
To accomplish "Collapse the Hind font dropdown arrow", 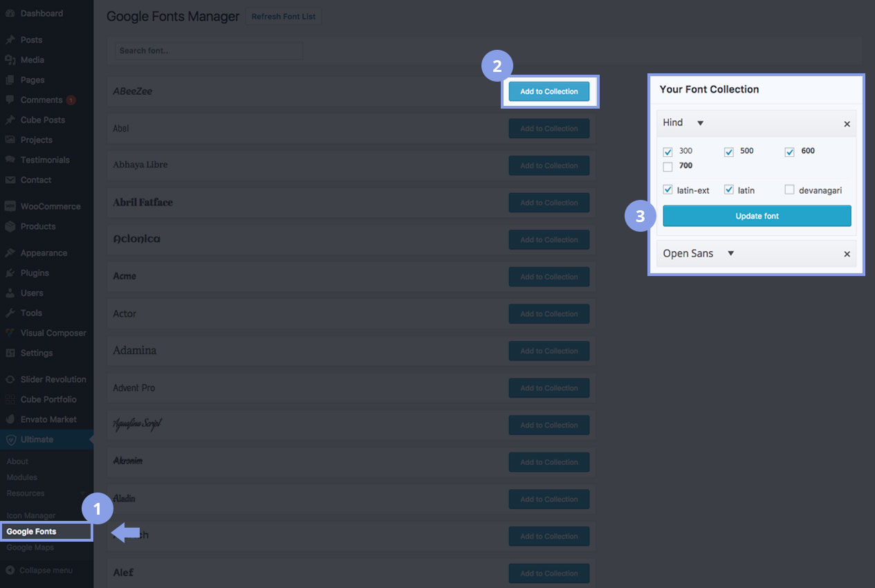I will (700, 123).
